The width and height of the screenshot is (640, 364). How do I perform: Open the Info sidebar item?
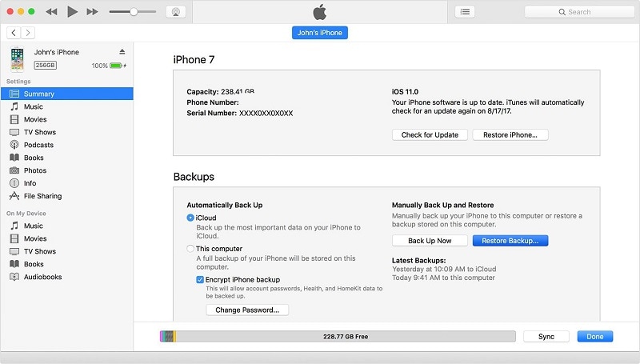(67, 183)
